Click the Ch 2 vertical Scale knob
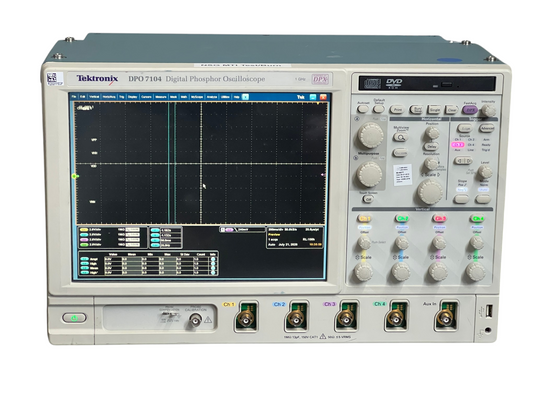The image size is (535, 401). [x=401, y=272]
